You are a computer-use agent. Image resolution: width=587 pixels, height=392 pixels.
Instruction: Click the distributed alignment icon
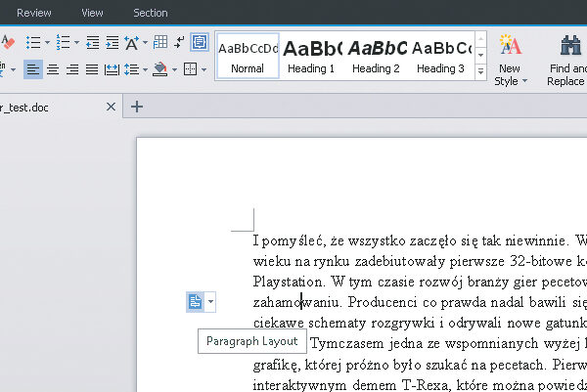tap(111, 69)
